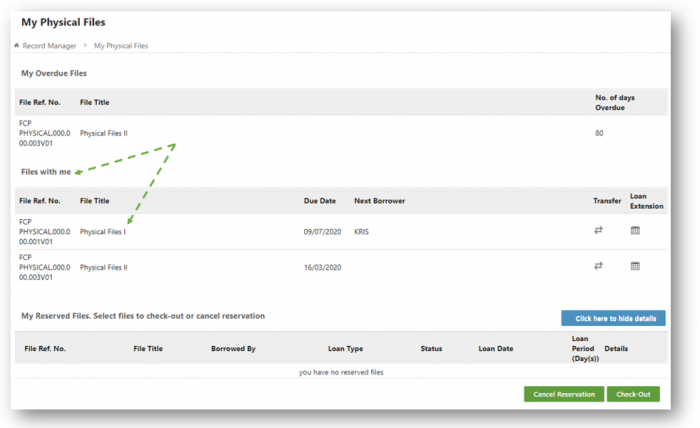700x428 pixels.
Task: Click the Due Date column header
Action: pyautogui.click(x=320, y=201)
